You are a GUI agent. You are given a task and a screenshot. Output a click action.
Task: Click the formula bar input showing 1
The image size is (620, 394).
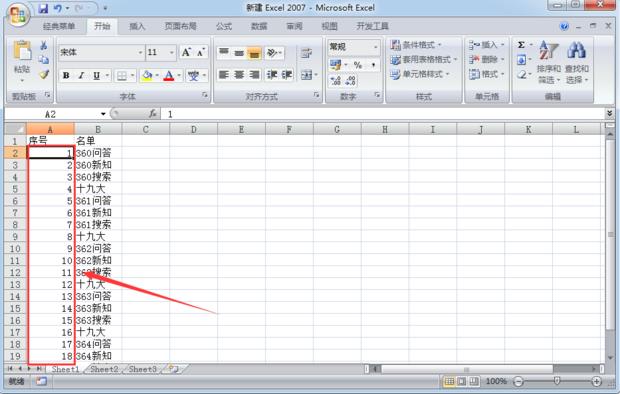tap(382, 114)
